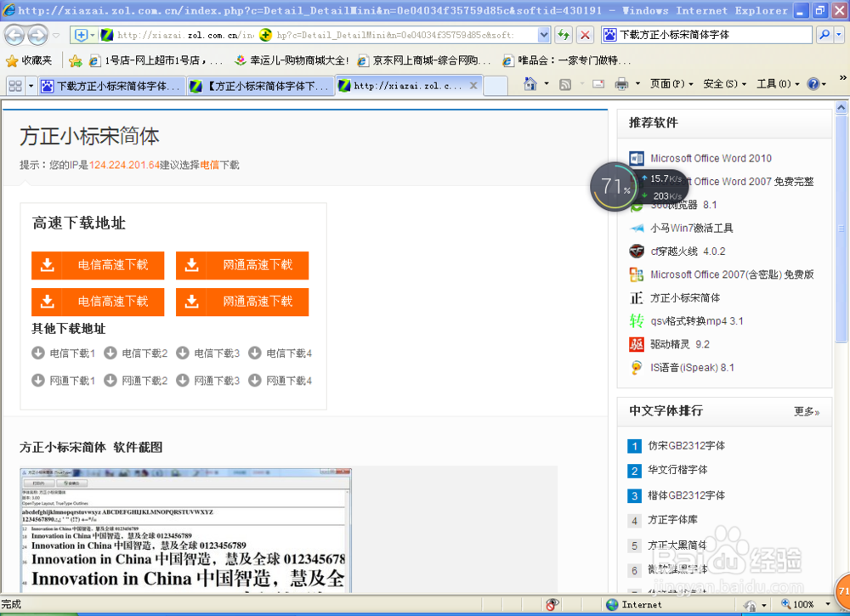Open the 京东网上商城 favorites bar link

424,60
